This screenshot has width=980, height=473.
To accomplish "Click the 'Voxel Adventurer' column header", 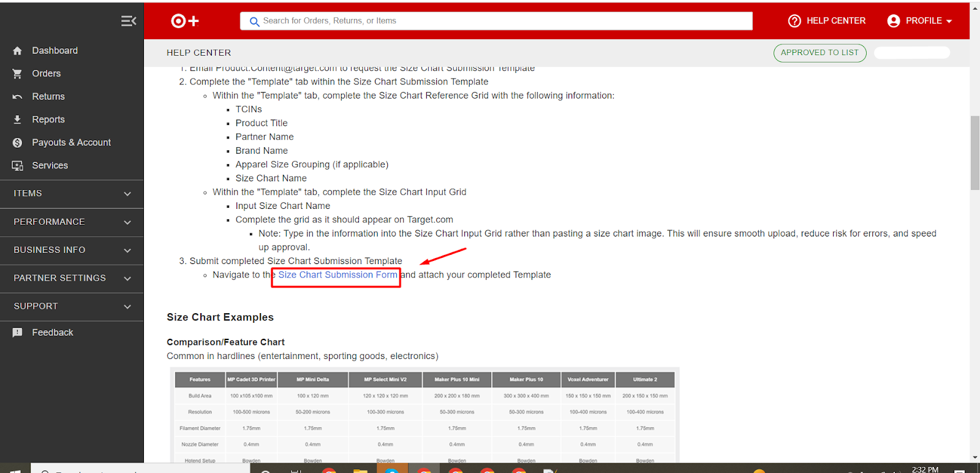I will [588, 380].
